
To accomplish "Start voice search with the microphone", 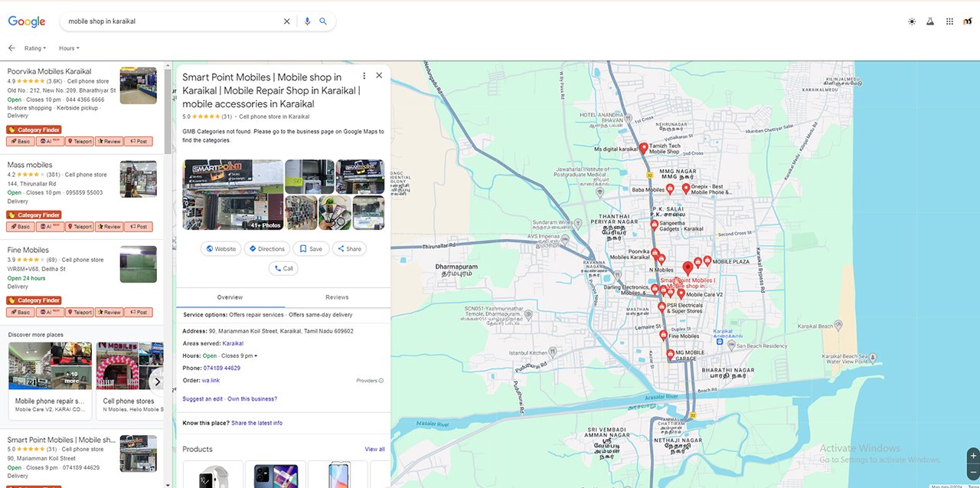I will click(x=307, y=21).
